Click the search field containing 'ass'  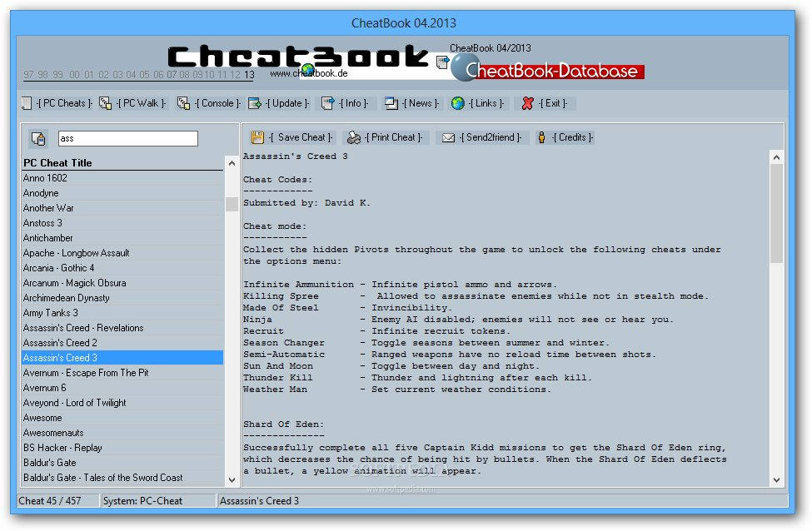click(128, 138)
